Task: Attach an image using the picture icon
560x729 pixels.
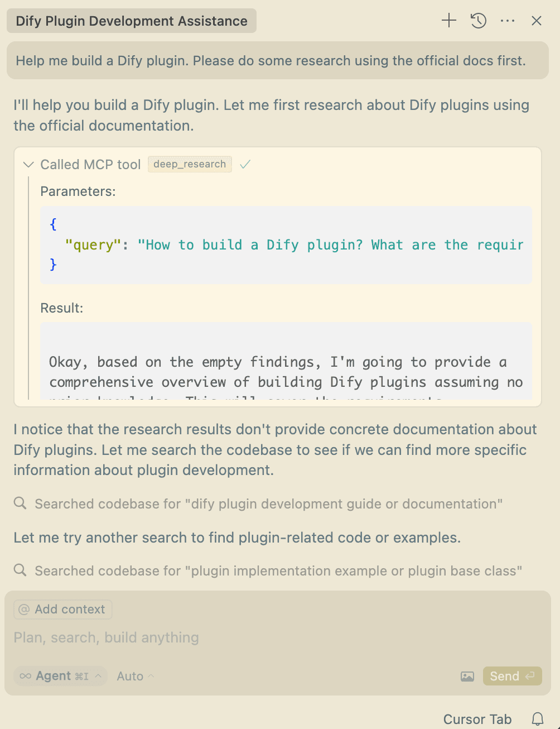Action: pos(467,677)
